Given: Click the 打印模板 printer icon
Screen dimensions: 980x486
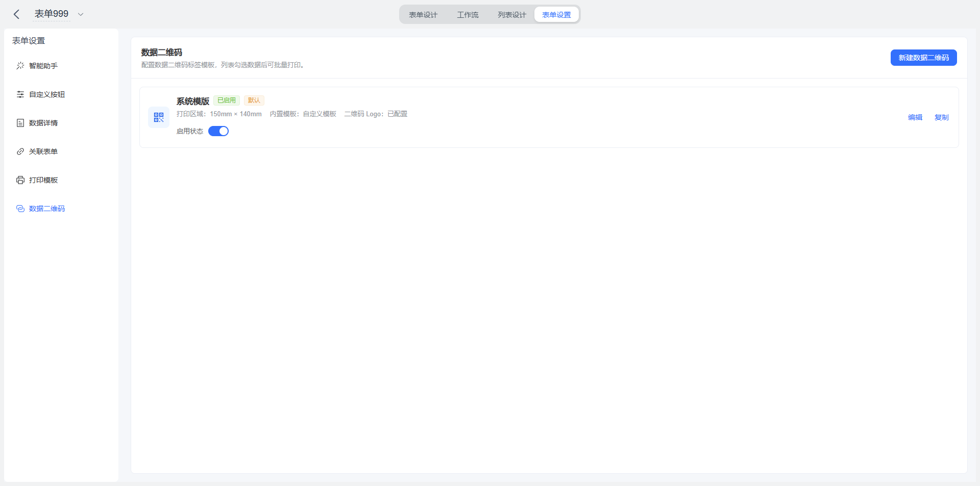Looking at the screenshot, I should click(20, 180).
